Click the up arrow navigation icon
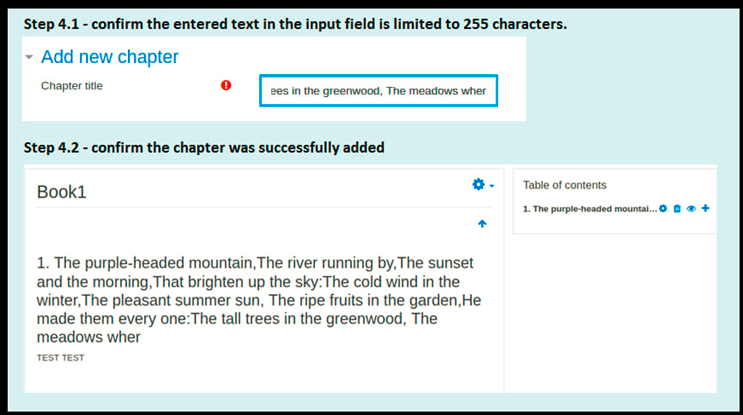 click(x=482, y=224)
